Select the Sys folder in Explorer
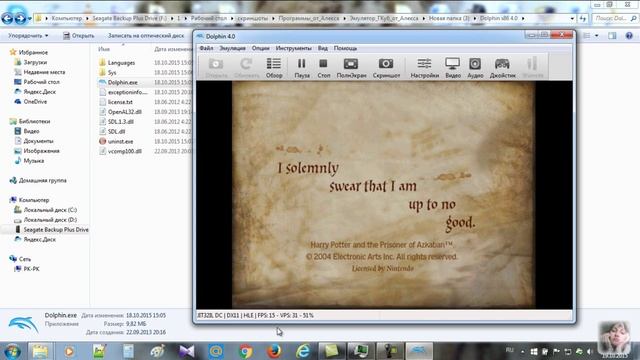640x360 pixels. 112,73
